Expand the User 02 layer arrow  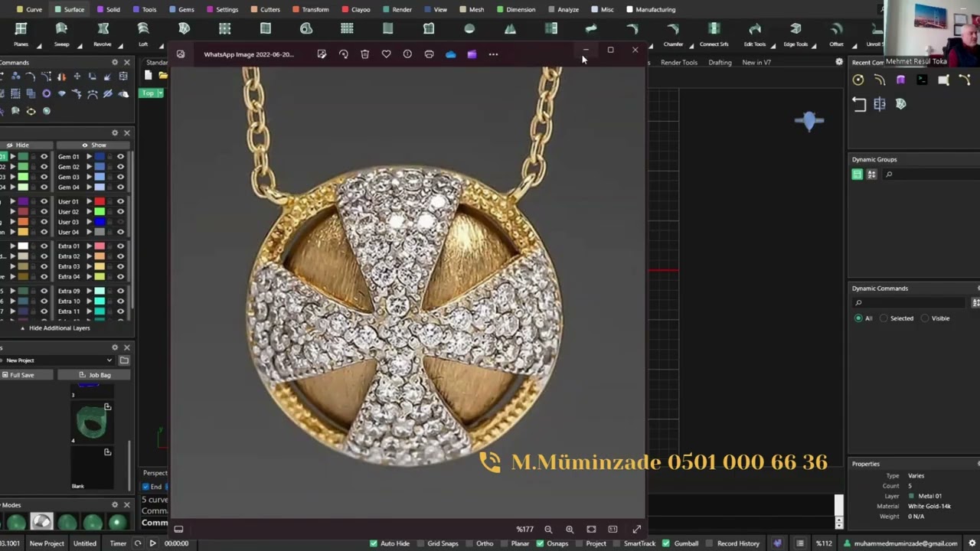pyautogui.click(x=89, y=212)
